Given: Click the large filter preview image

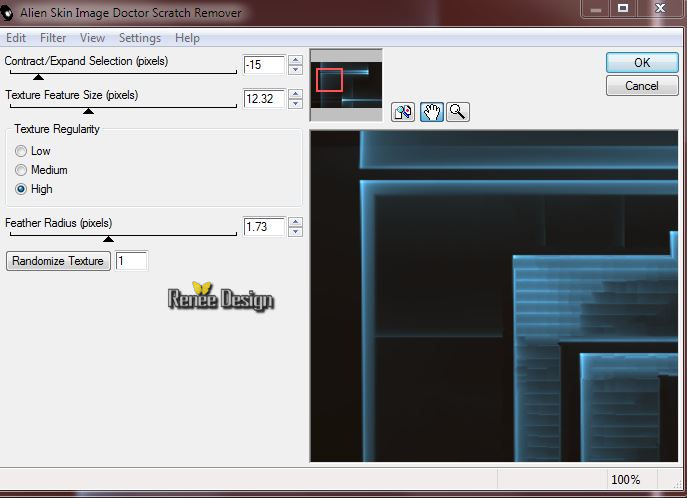Looking at the screenshot, I should tap(494, 296).
